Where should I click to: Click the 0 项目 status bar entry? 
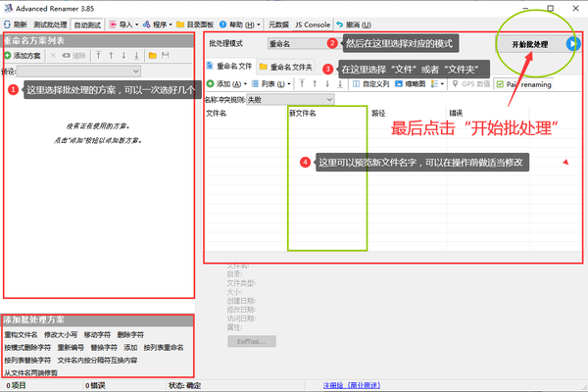pos(17,385)
